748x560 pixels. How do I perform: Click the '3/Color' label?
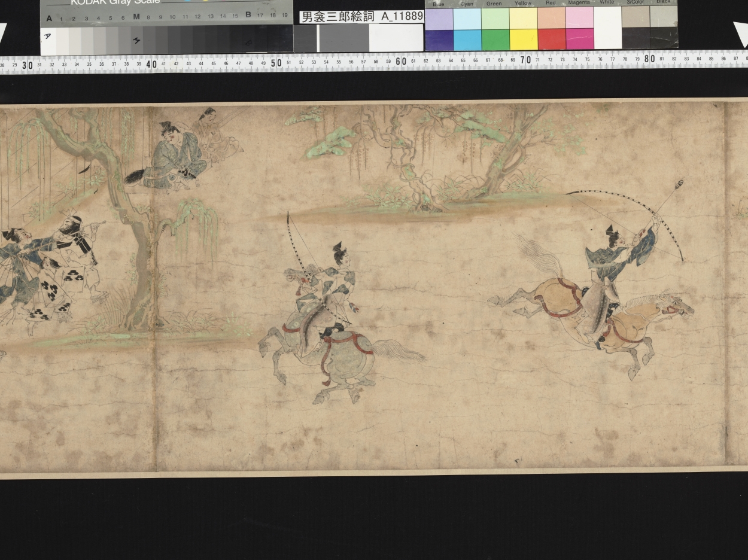pyautogui.click(x=636, y=3)
